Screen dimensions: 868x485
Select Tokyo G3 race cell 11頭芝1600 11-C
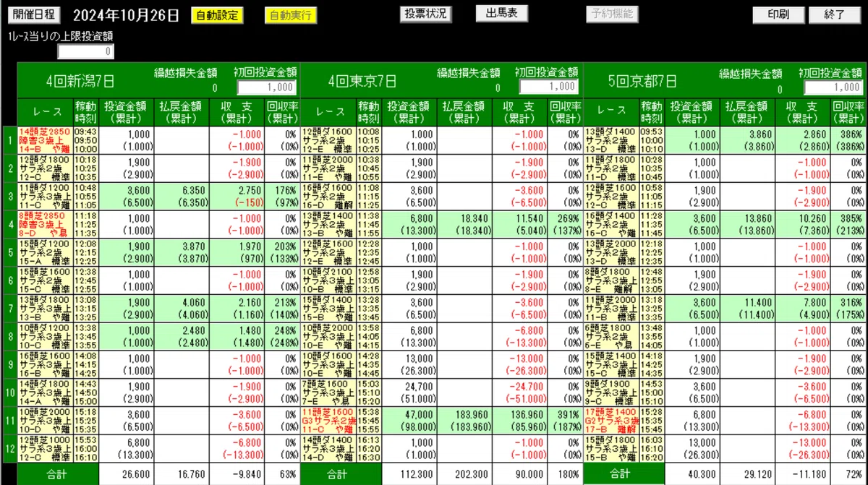click(328, 420)
